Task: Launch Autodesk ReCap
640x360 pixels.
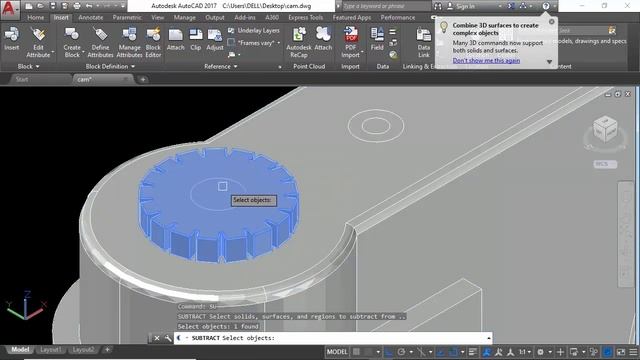Action: point(299,42)
